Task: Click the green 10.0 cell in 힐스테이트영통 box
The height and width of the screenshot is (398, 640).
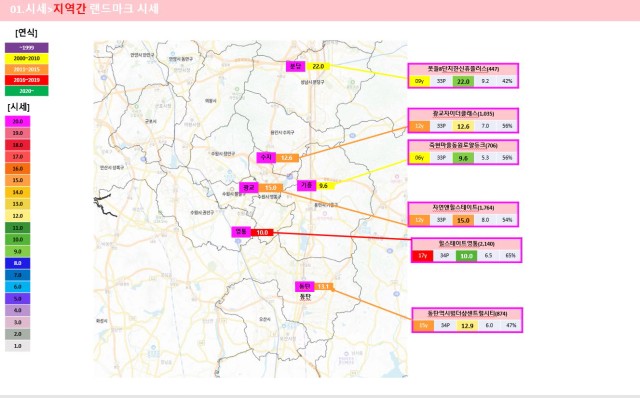Action: (x=467, y=256)
